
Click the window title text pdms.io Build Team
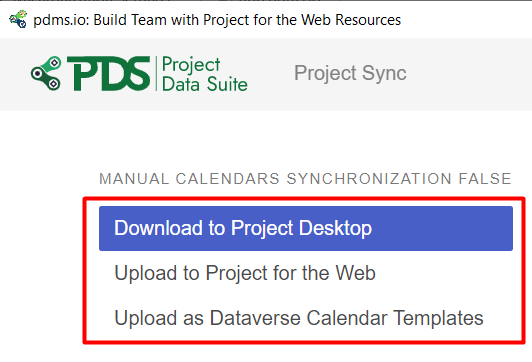[x=217, y=20]
